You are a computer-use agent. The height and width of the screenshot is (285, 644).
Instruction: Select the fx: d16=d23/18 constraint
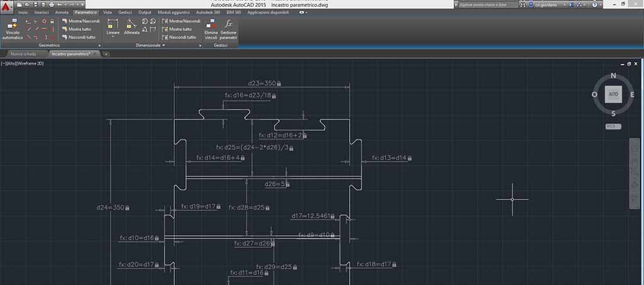click(x=250, y=95)
